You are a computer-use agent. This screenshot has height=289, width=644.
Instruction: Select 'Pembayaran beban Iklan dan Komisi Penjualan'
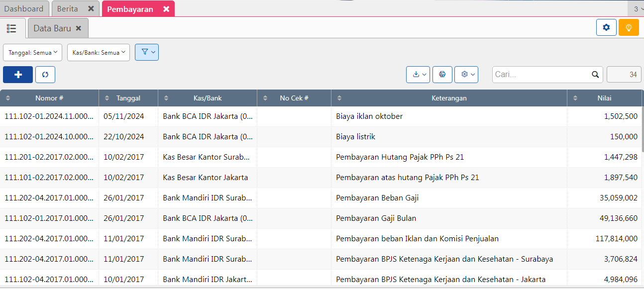coord(321,239)
